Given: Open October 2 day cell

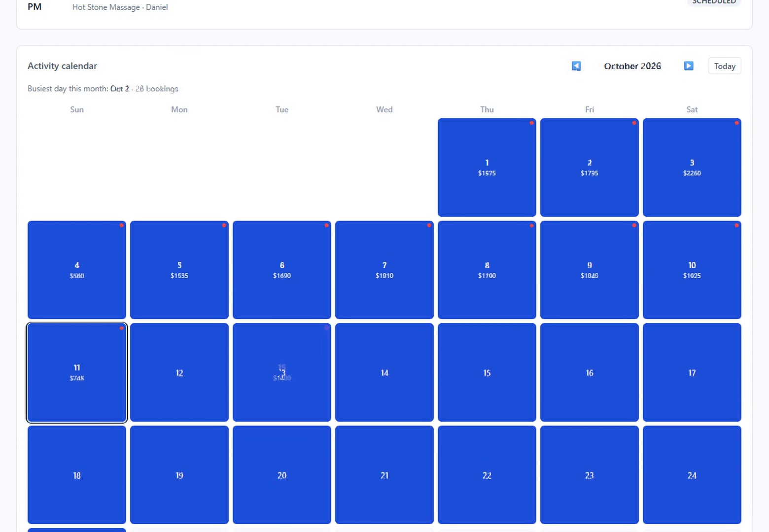Looking at the screenshot, I should [590, 167].
